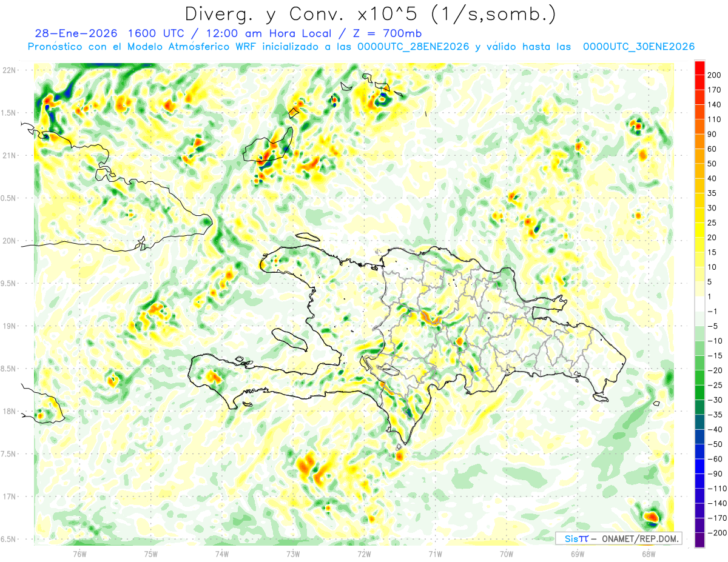The width and height of the screenshot is (728, 562).
Task: Click the positive 5 color bar value
Action: [x=710, y=282]
